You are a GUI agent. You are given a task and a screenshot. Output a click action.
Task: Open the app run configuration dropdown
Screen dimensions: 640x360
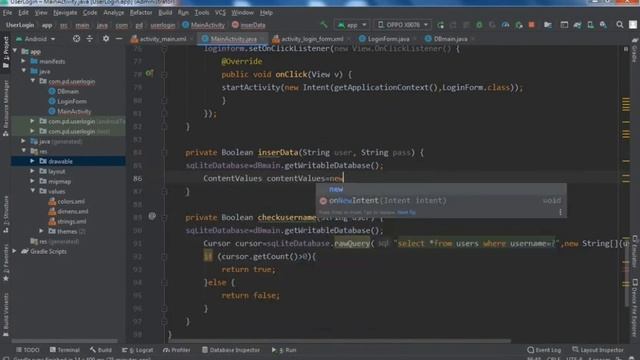351,25
